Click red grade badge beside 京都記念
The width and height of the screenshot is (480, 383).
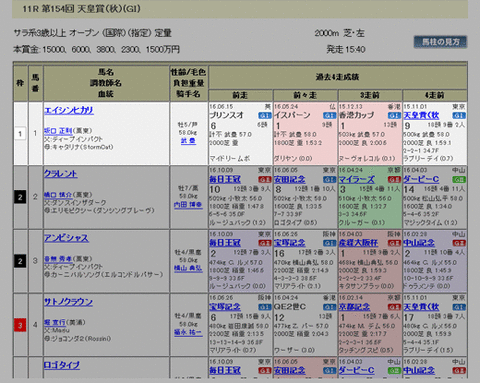pos(394,307)
